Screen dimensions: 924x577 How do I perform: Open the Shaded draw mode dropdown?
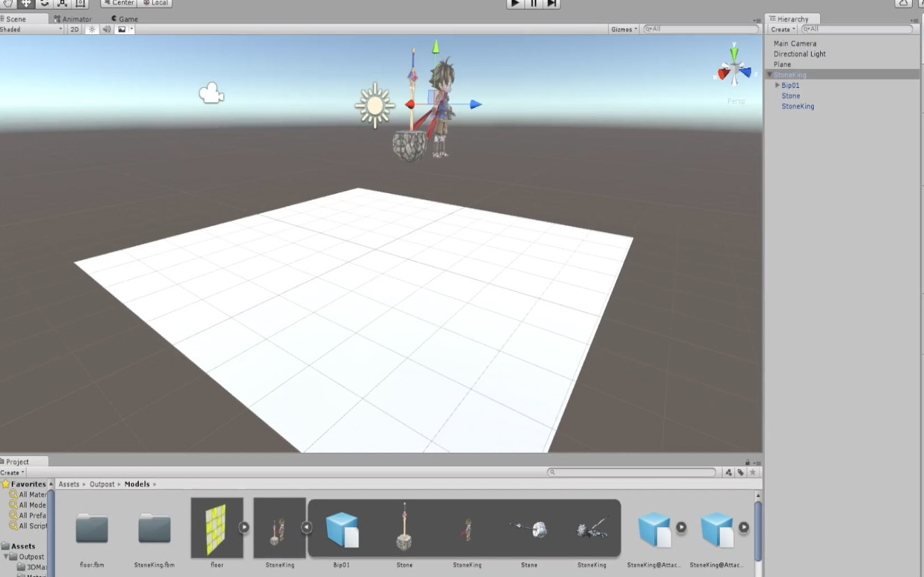(31, 29)
